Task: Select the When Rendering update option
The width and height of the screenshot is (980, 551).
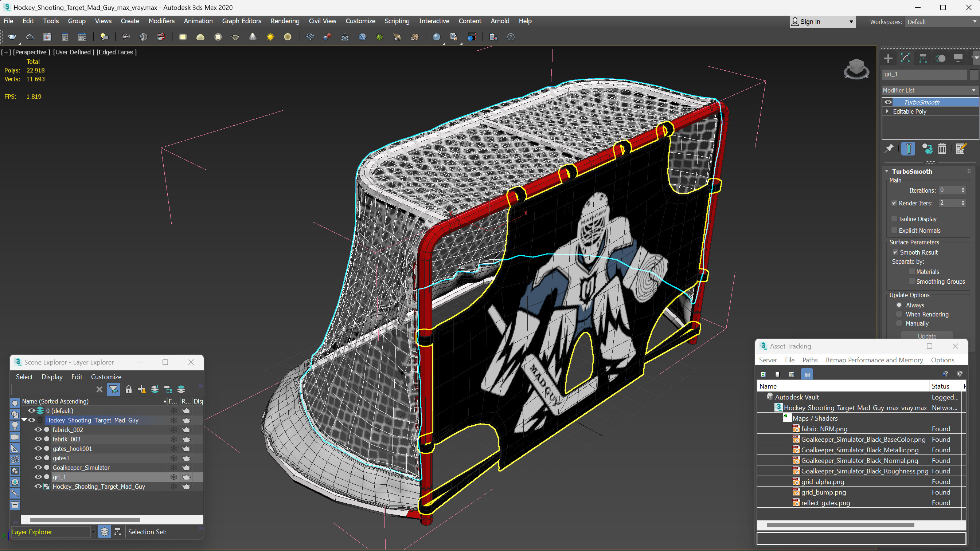Action: click(899, 314)
